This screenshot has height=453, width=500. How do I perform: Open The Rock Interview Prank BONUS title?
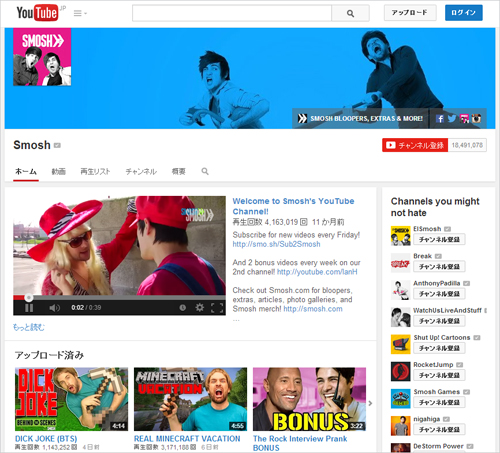click(x=300, y=443)
